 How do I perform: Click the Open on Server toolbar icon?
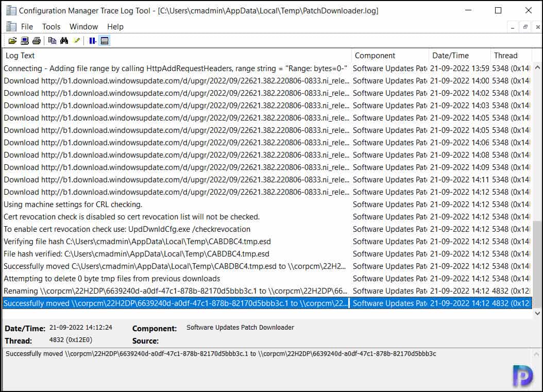(x=25, y=41)
